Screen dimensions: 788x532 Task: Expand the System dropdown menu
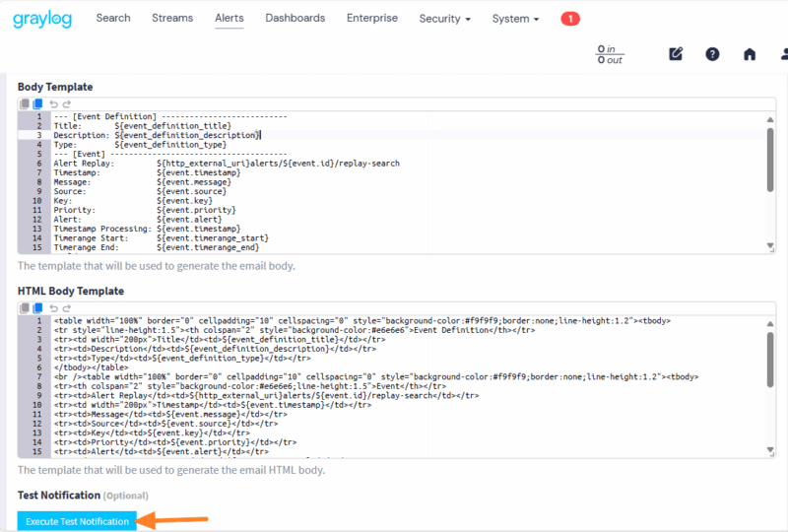coord(515,19)
